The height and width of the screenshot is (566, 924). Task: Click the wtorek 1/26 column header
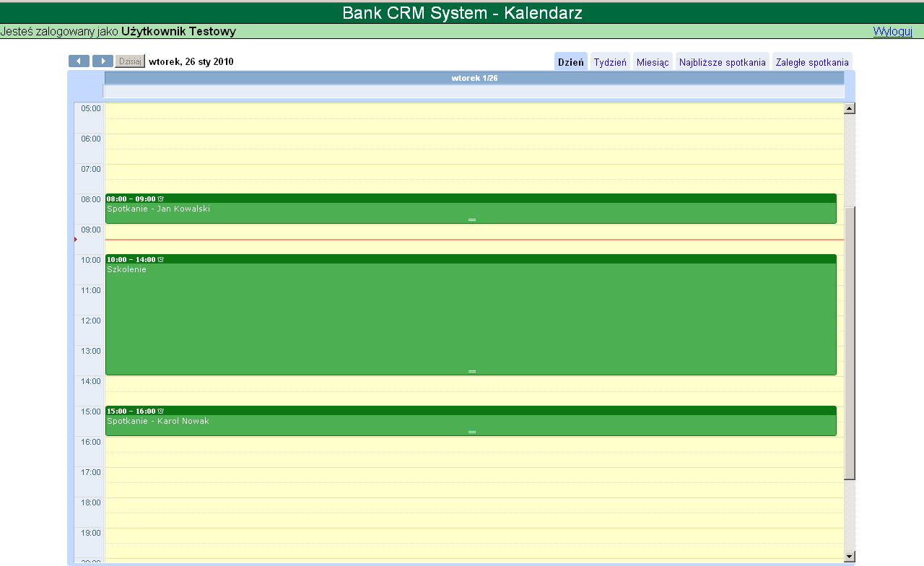tap(474, 78)
